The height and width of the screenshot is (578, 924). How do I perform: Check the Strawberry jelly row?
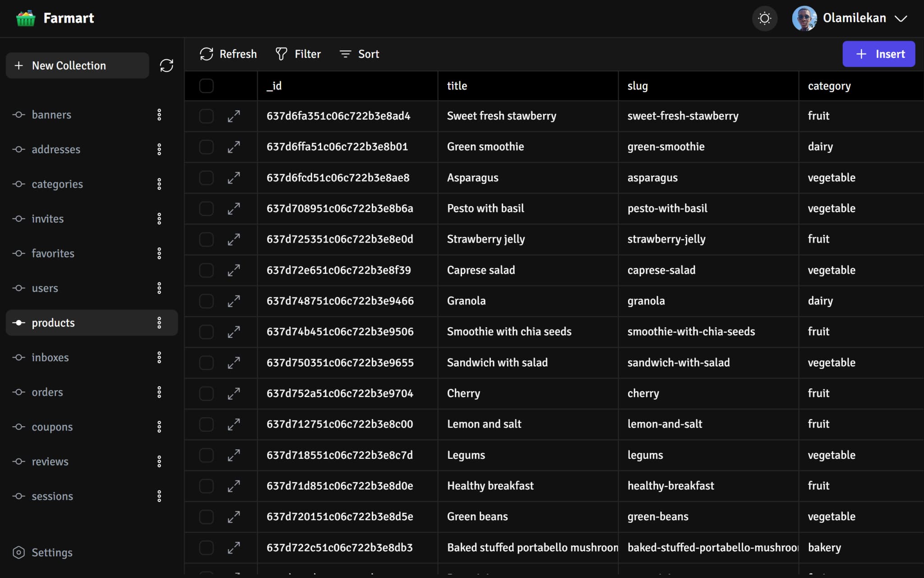206,239
